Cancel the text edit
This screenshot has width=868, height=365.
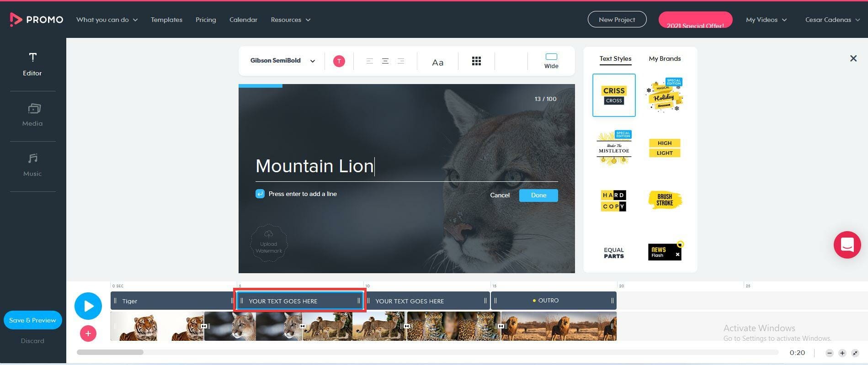(500, 195)
